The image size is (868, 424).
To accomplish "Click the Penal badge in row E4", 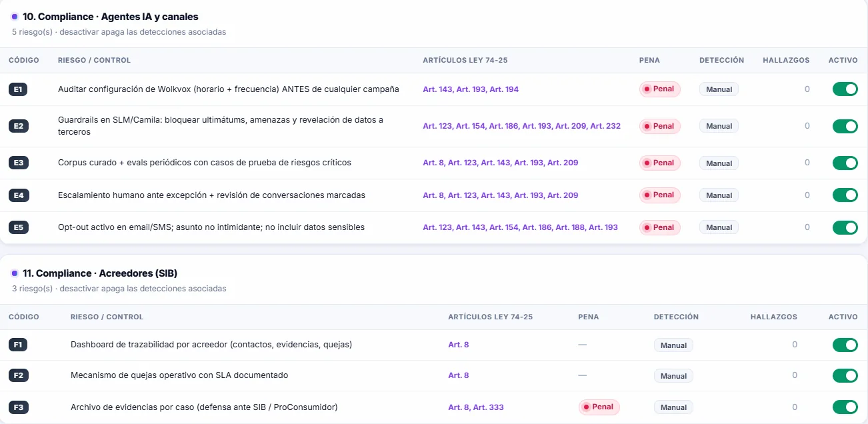I will coord(659,195).
